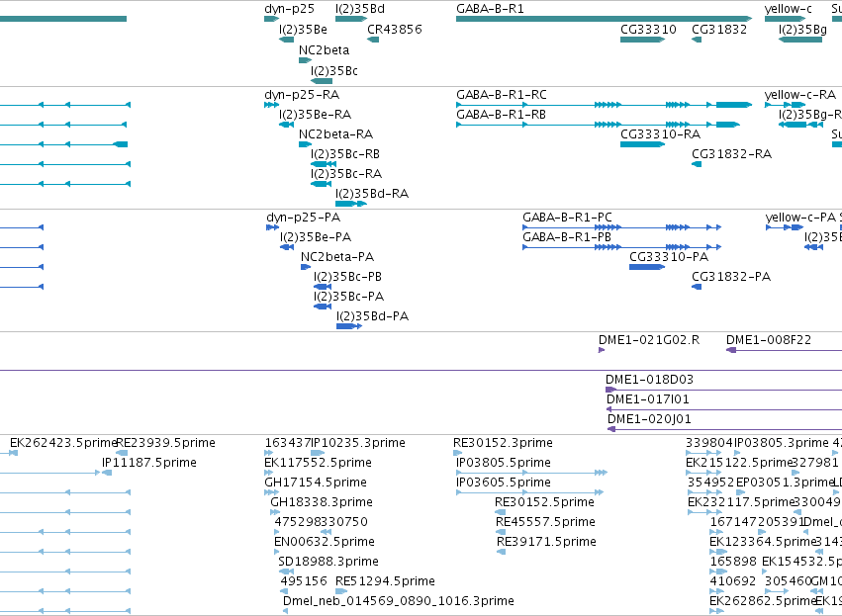The width and height of the screenshot is (842, 616).
Task: Select the RE45557.5prime EST
Action: [501, 532]
